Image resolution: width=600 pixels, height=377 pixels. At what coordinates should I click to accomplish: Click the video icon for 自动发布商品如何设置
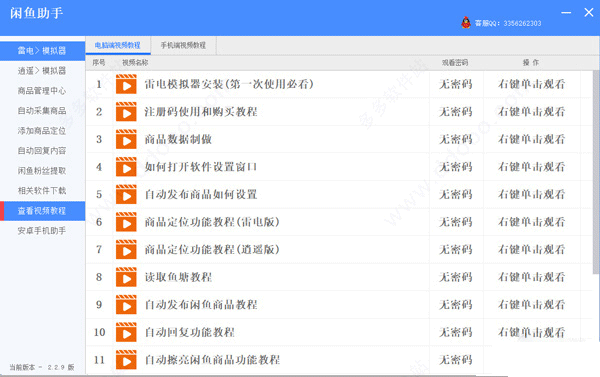[126, 194]
